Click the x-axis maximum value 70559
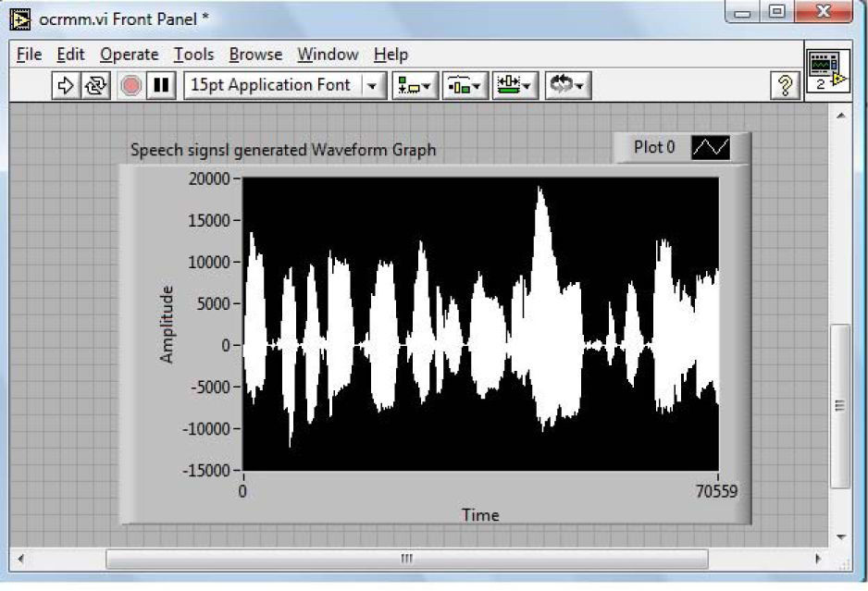The image size is (868, 591). [x=717, y=491]
